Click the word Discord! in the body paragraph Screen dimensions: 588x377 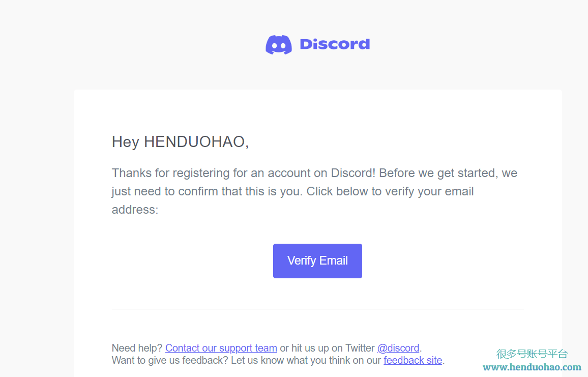click(x=353, y=173)
